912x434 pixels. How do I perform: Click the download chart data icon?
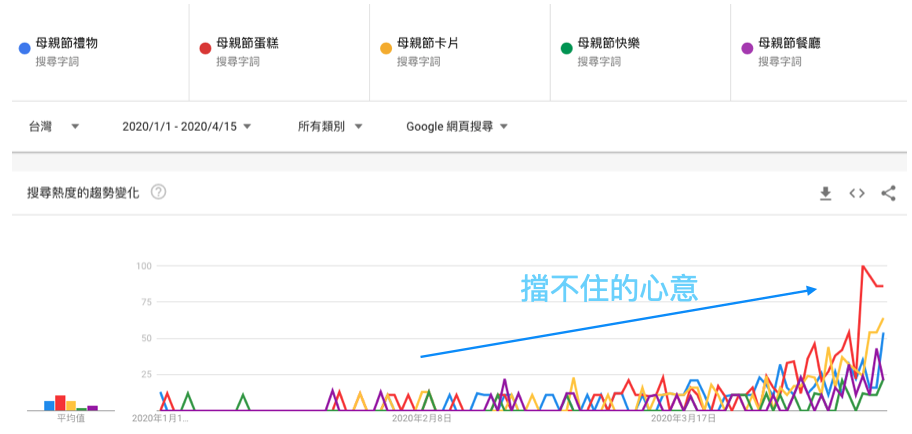coord(825,194)
